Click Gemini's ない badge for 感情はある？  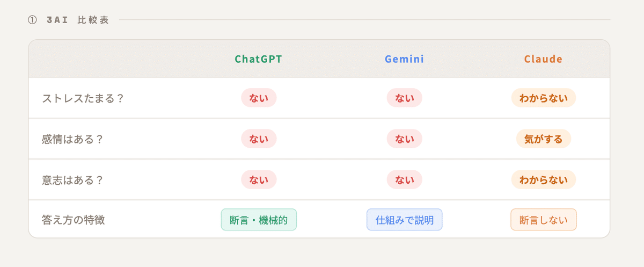click(404, 139)
